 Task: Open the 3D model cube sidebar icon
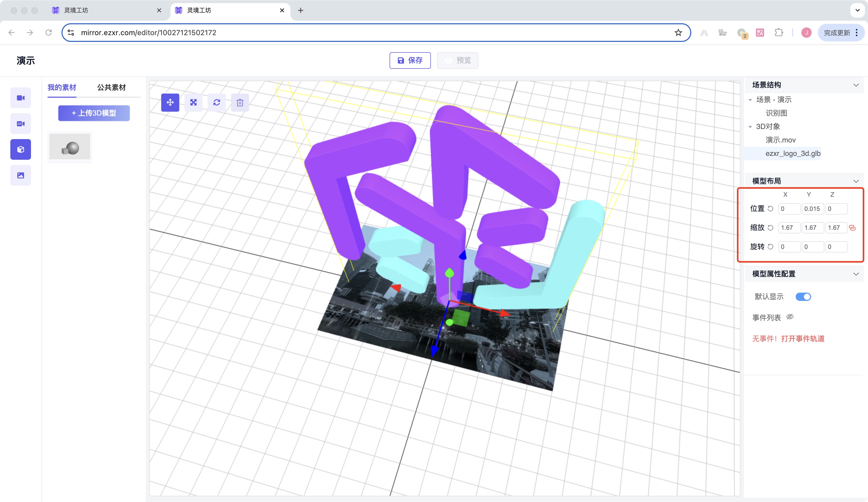(21, 150)
